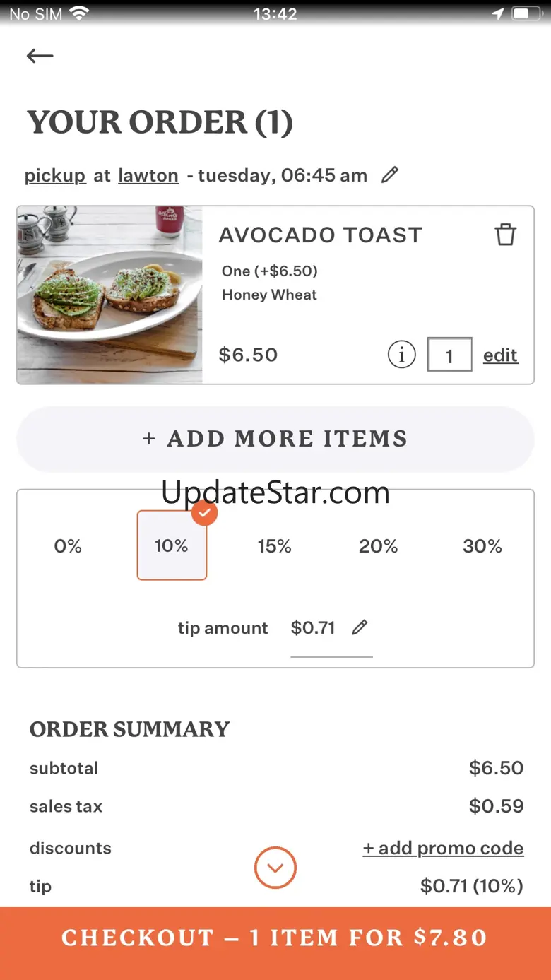The image size is (551, 980).
Task: Select the 15% tip option
Action: coord(275,546)
